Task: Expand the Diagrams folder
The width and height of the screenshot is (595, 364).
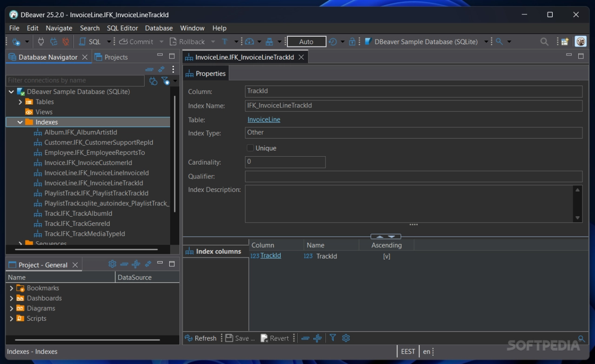Action: point(12,308)
